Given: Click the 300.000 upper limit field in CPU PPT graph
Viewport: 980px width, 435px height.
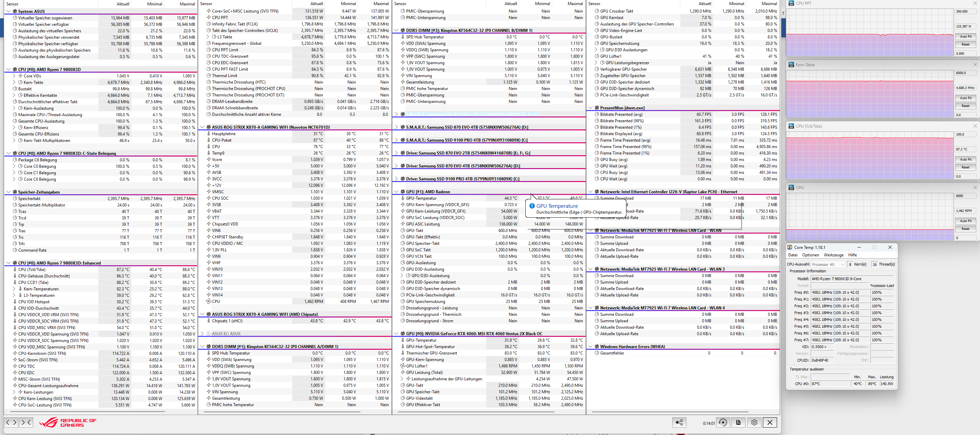Looking at the screenshot, I should click(965, 12).
